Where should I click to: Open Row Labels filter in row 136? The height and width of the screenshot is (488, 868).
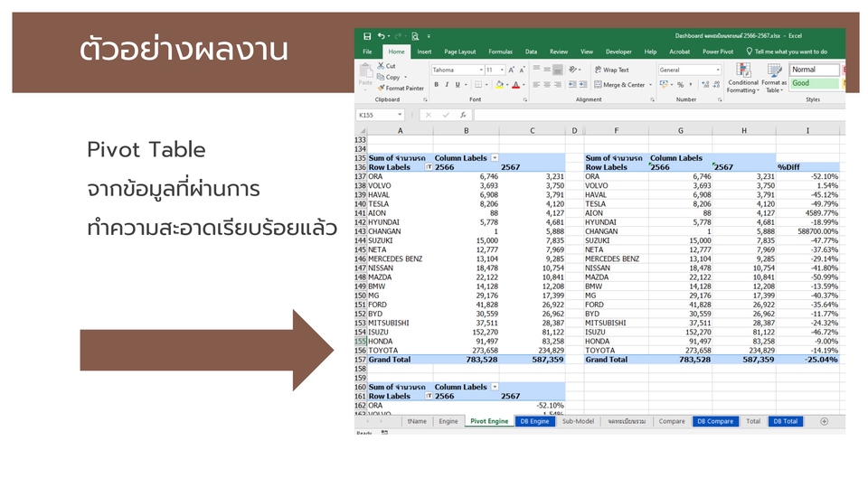pos(429,167)
